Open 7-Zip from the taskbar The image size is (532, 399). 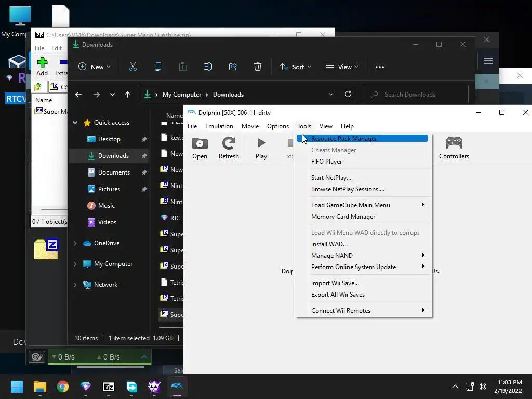(109, 387)
